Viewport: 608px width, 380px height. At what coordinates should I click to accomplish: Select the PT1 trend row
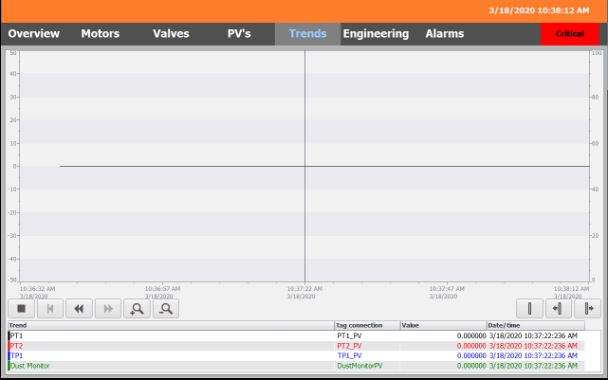tap(296, 336)
